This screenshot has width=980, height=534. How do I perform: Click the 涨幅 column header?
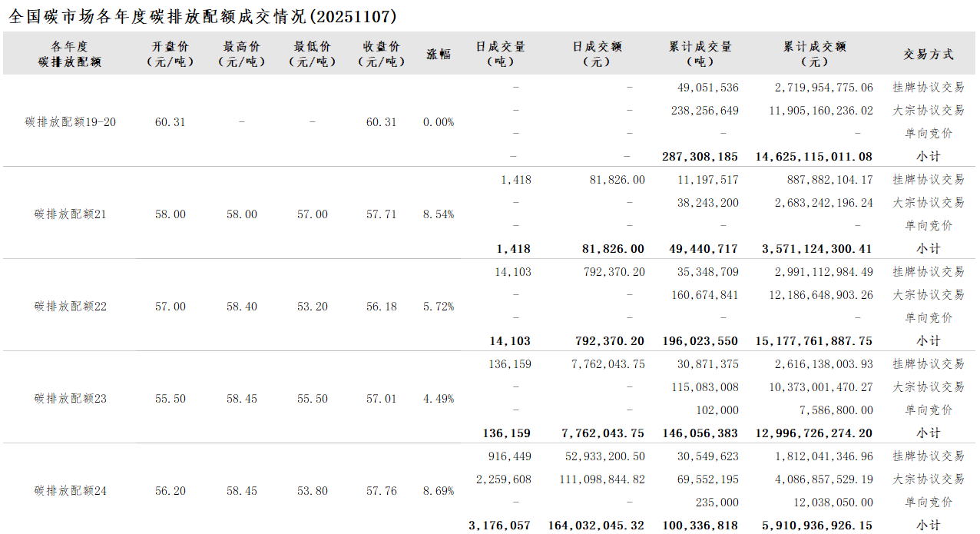(439, 54)
